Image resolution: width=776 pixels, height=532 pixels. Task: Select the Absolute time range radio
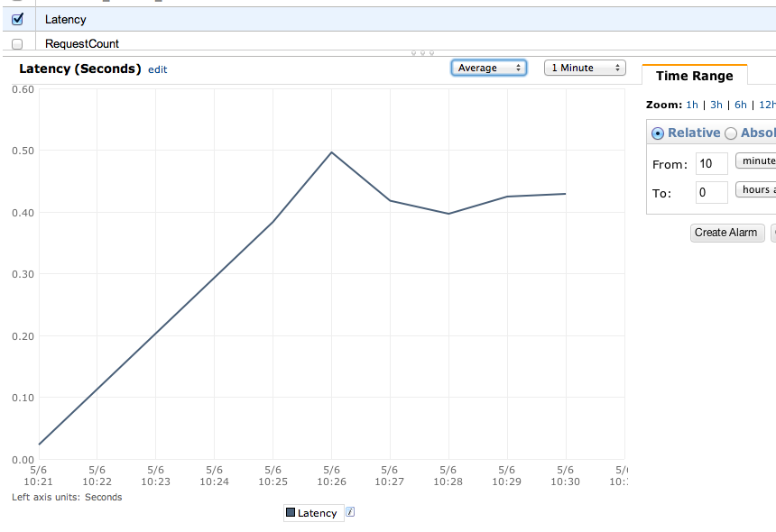click(731, 133)
